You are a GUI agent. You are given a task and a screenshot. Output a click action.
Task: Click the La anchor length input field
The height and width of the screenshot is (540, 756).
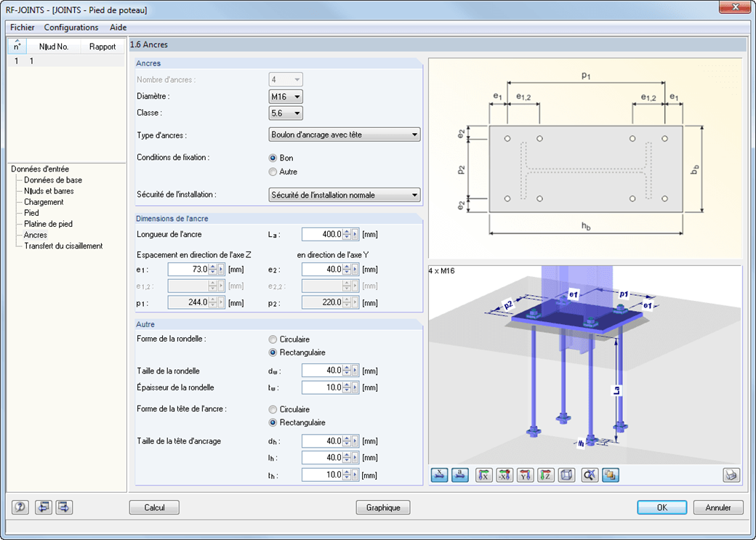[322, 235]
